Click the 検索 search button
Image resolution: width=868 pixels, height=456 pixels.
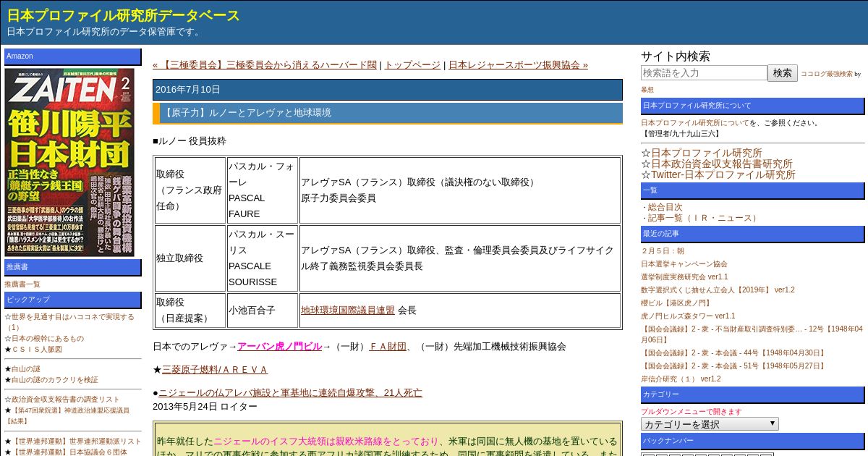[x=783, y=73]
